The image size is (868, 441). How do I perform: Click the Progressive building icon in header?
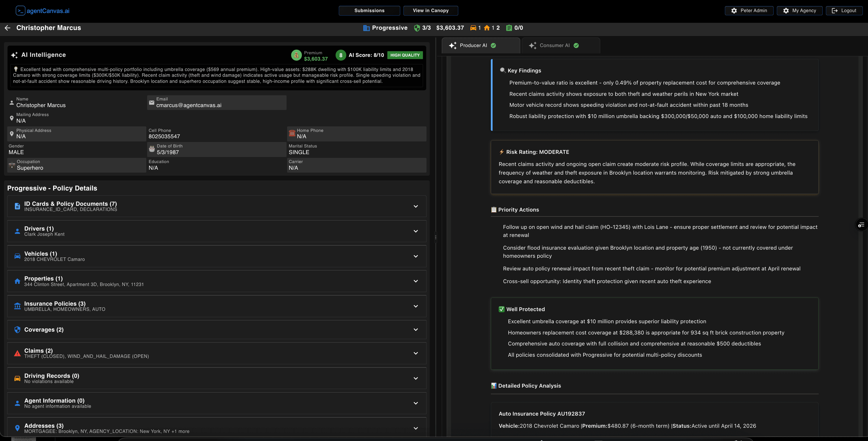pos(366,28)
